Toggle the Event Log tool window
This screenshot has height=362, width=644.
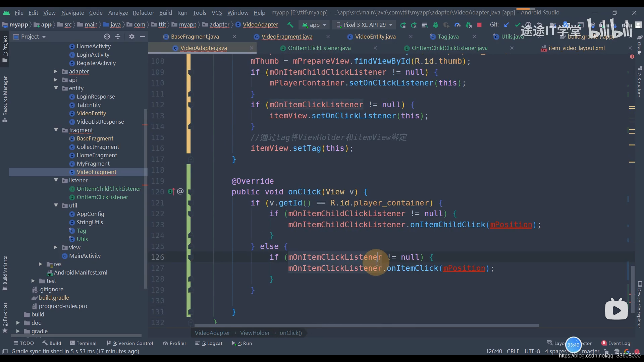[616, 343]
